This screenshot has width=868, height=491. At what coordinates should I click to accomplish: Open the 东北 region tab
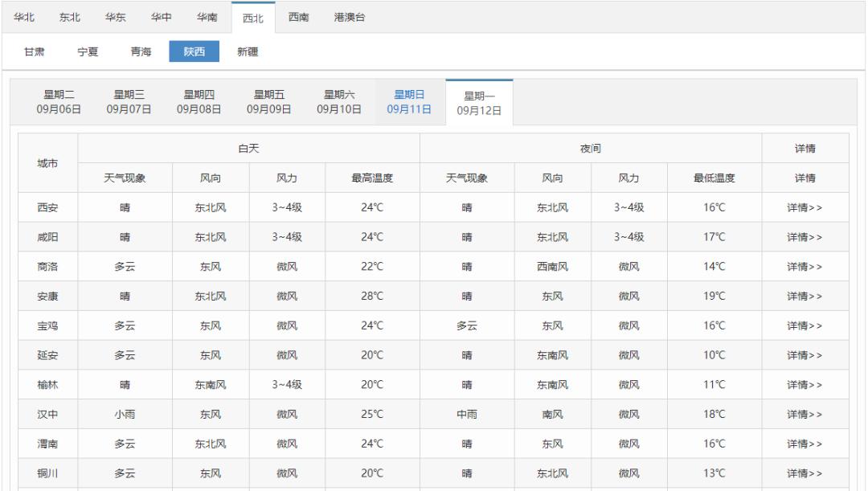coord(70,18)
